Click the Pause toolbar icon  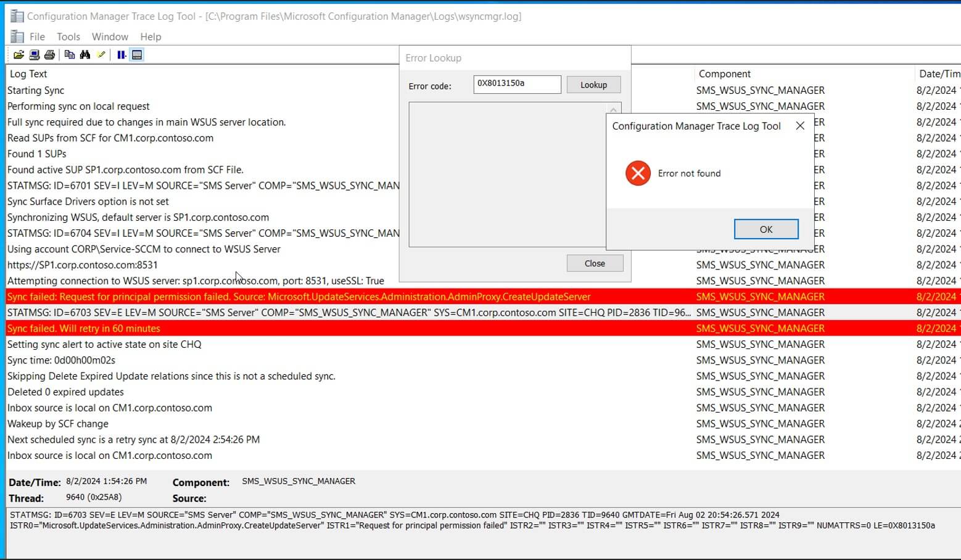pyautogui.click(x=122, y=55)
